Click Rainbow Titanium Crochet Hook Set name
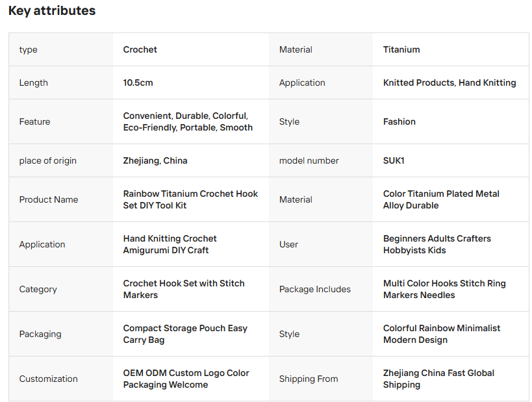Viewport: 532px width, 402px height. click(x=190, y=199)
